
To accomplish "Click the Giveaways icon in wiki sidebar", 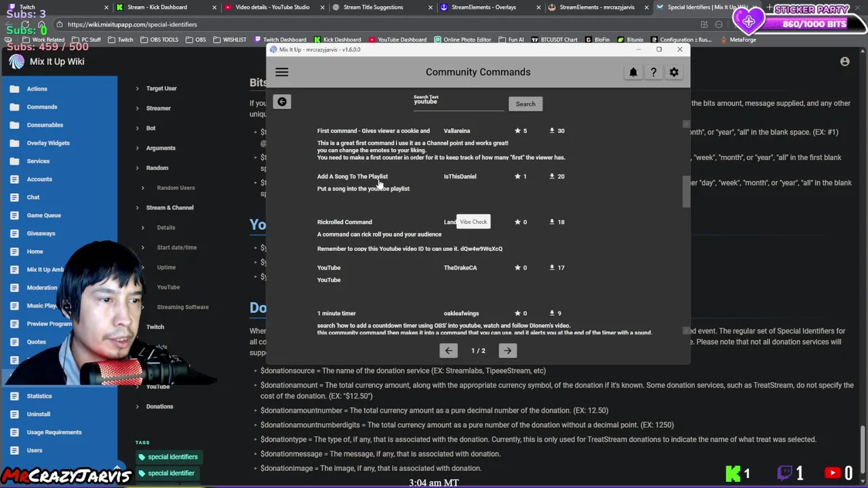I will [15, 233].
